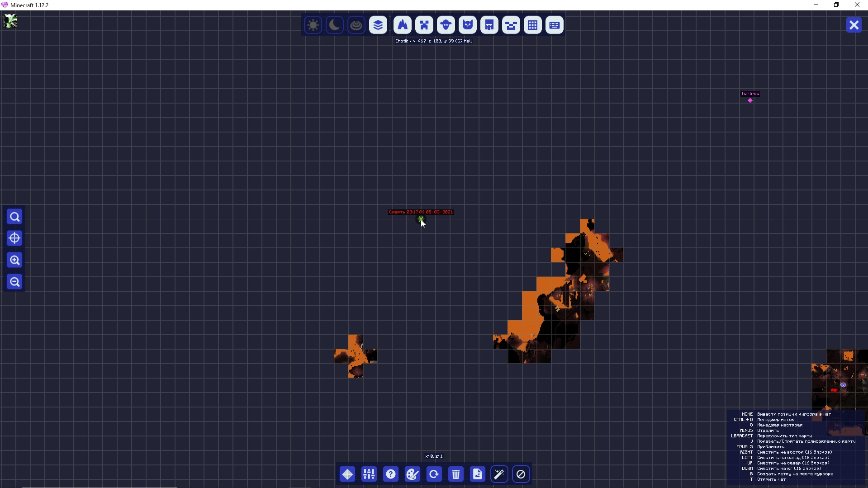The width and height of the screenshot is (868, 488).
Task: Open the color palette editor icon
Action: 413,474
